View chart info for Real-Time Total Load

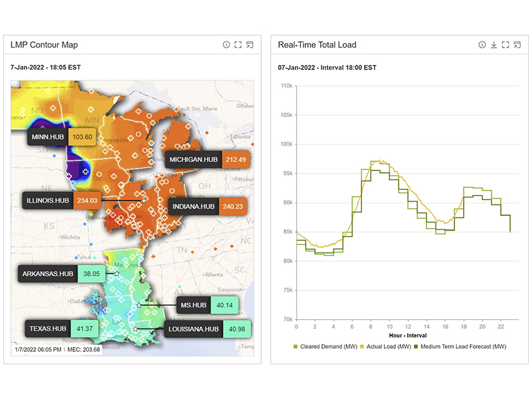point(482,44)
